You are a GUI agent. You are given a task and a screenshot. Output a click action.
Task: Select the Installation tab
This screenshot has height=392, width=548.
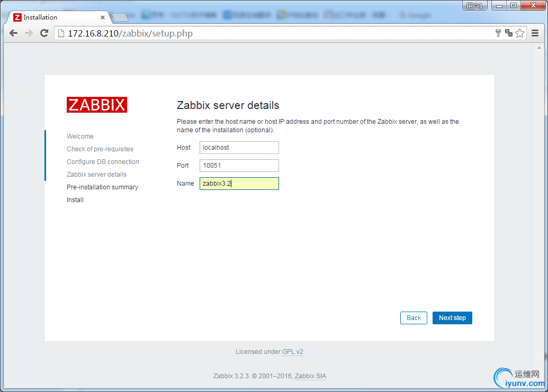pos(59,17)
